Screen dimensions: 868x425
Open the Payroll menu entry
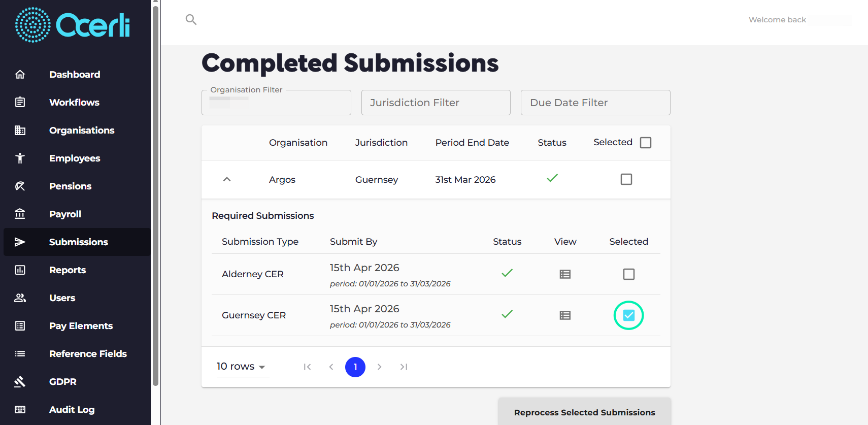[x=77, y=214]
